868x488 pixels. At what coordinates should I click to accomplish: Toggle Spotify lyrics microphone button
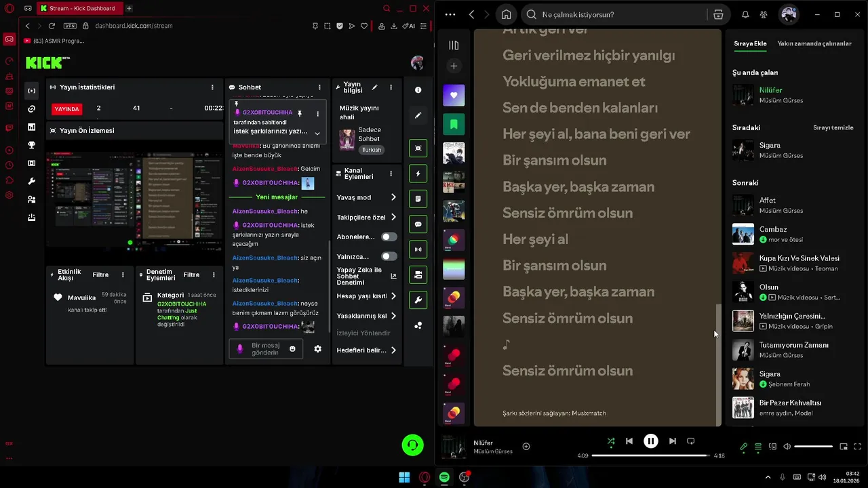click(744, 447)
